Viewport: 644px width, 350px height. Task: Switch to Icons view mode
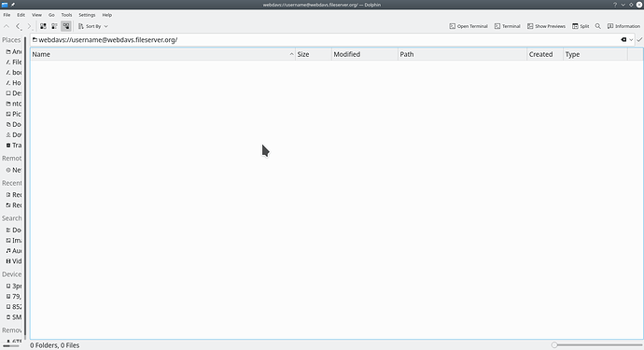click(x=43, y=26)
